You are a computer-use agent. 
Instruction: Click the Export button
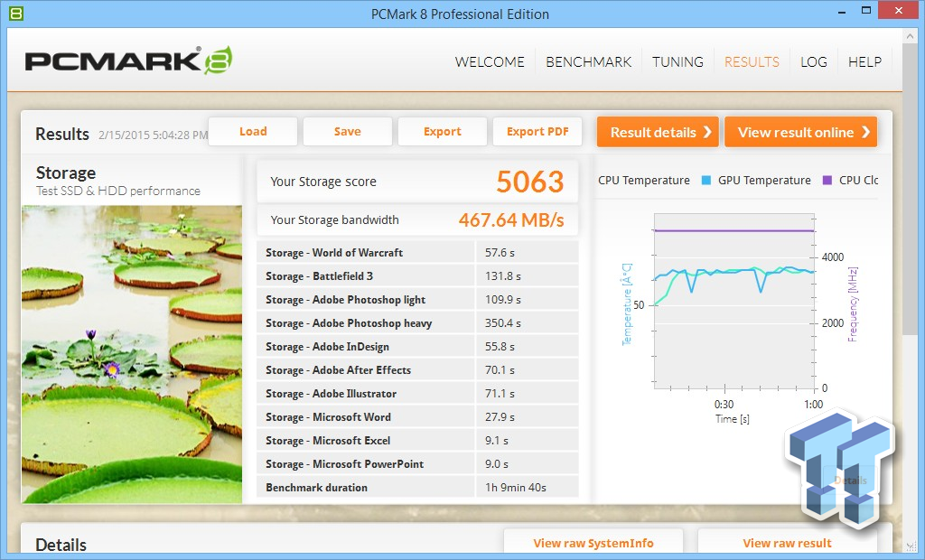pyautogui.click(x=443, y=132)
